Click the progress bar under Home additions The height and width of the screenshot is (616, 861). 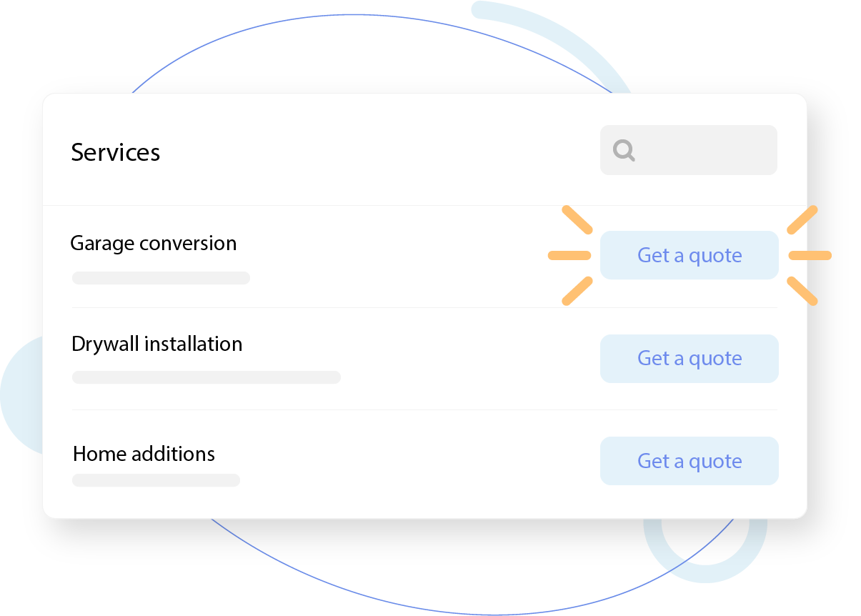pos(156,480)
